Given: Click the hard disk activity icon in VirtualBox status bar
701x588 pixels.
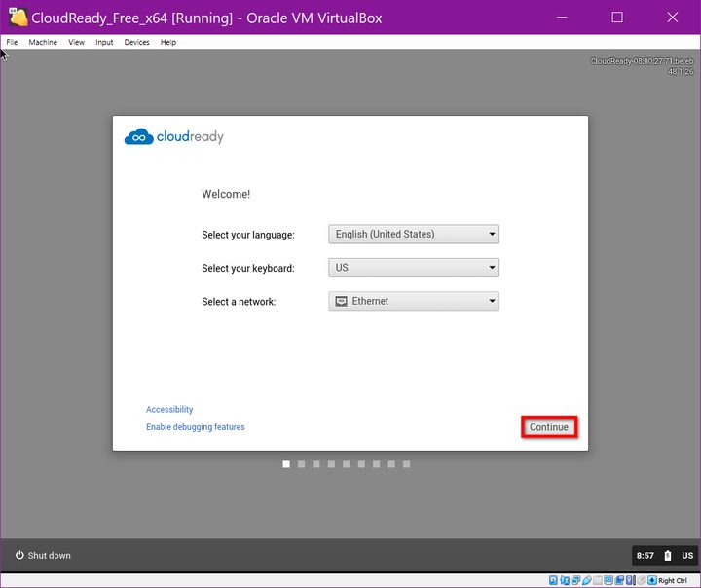Looking at the screenshot, I should (553, 580).
